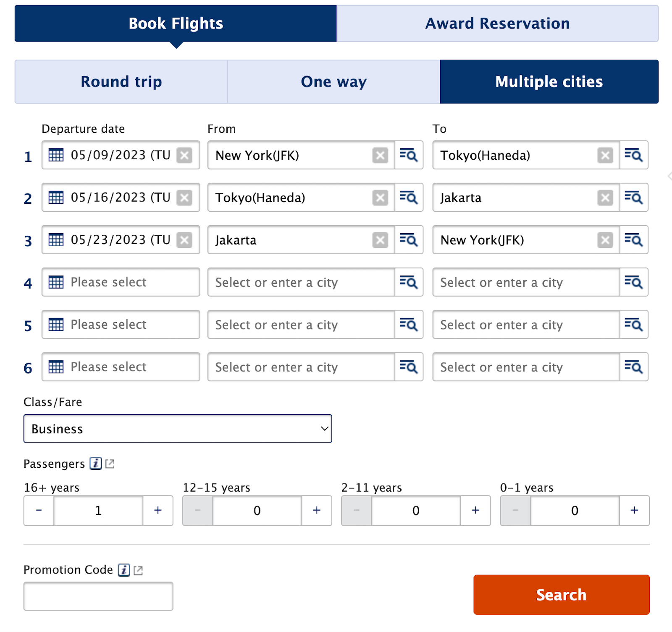This screenshot has width=672, height=632.
Task: Open city search list for flight 3 To
Action: click(x=634, y=240)
